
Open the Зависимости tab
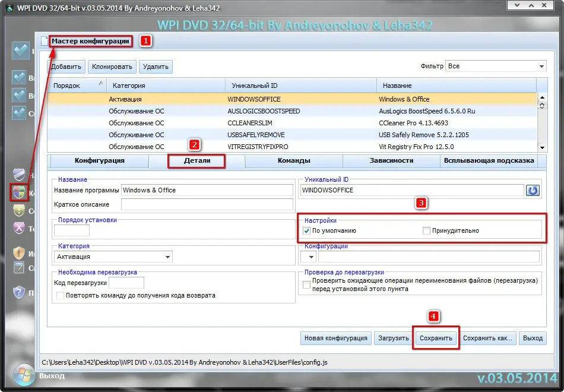point(391,160)
